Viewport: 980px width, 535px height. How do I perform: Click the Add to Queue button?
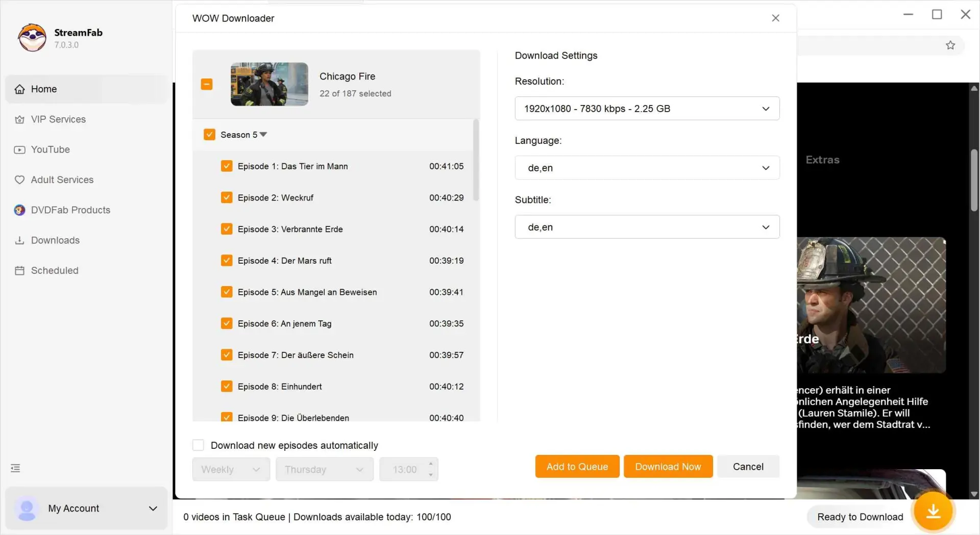click(x=577, y=467)
